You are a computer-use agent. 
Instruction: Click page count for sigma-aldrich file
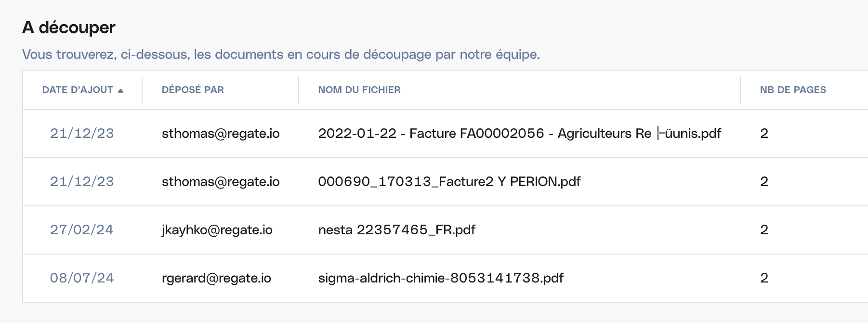pyautogui.click(x=764, y=278)
